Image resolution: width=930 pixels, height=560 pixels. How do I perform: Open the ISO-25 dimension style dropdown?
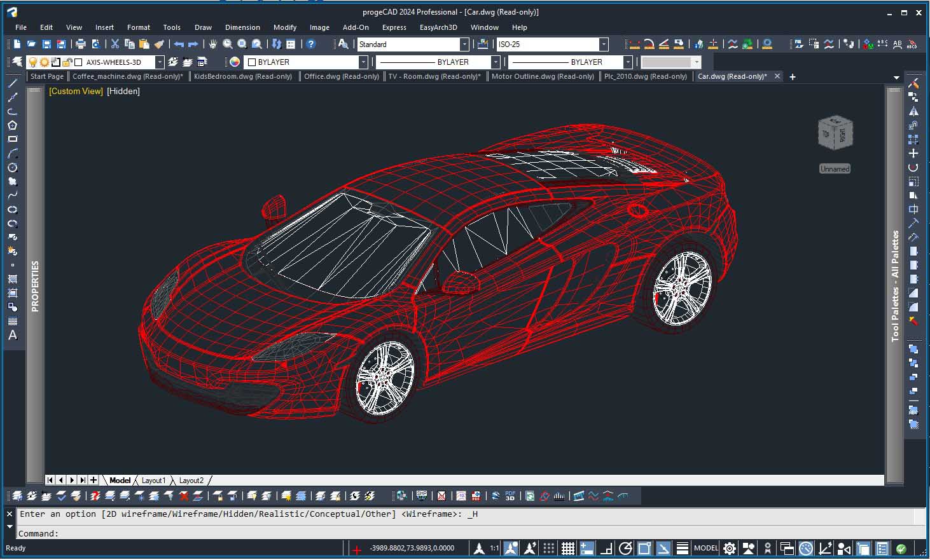tap(604, 44)
